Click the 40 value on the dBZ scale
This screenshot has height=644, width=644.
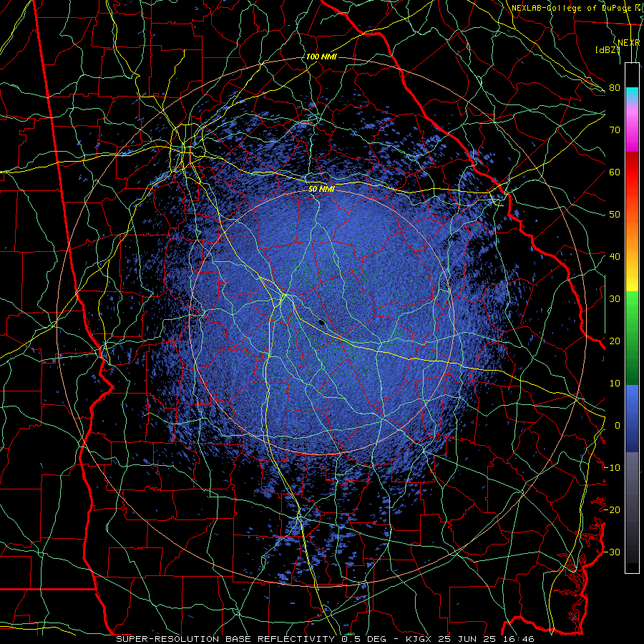[x=615, y=257]
